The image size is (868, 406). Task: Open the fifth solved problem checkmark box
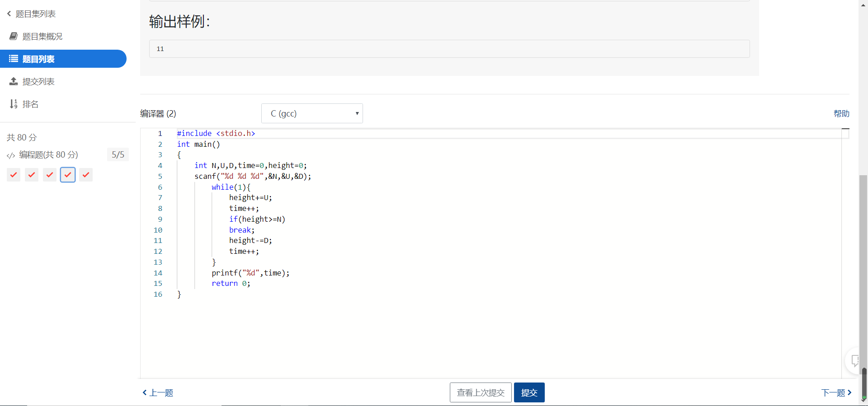tap(86, 175)
